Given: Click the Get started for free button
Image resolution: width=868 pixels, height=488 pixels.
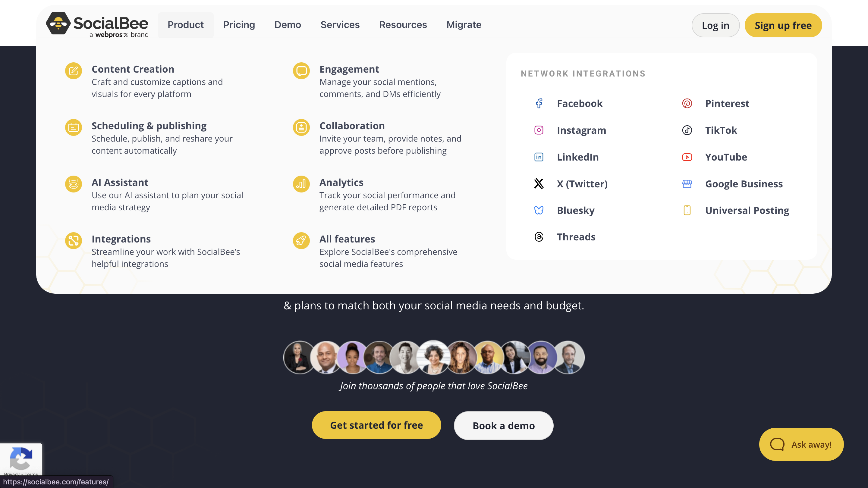Looking at the screenshot, I should 376,425.
